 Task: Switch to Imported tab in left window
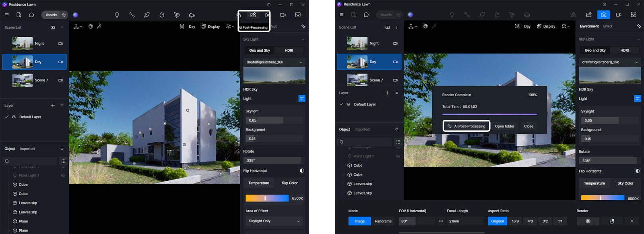pyautogui.click(x=27, y=149)
